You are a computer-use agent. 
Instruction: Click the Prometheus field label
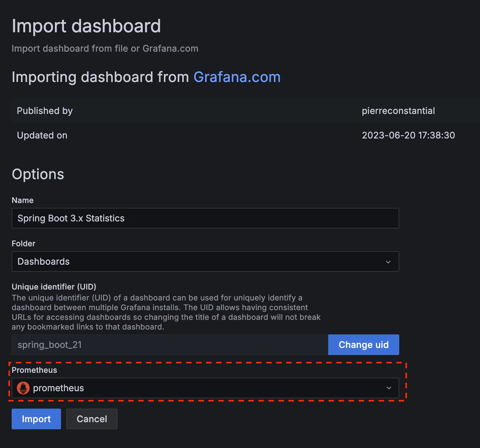34,370
